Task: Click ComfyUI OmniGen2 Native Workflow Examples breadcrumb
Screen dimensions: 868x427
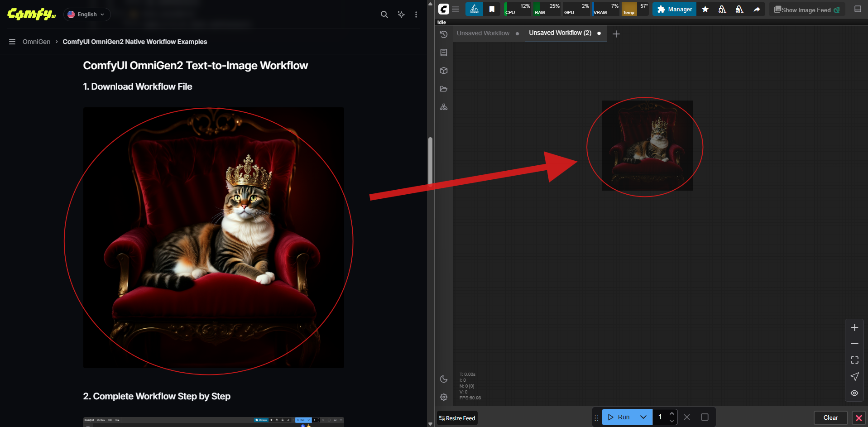Action: [x=134, y=42]
